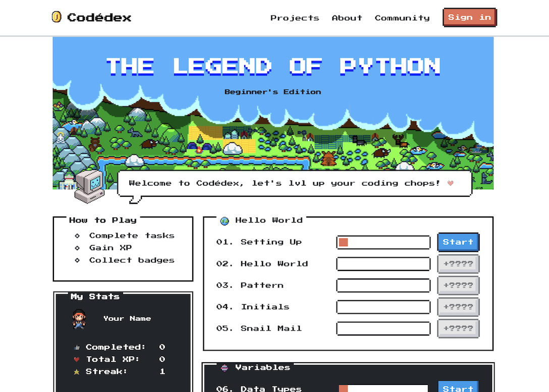
Task: Open the About page
Action: pyautogui.click(x=347, y=18)
